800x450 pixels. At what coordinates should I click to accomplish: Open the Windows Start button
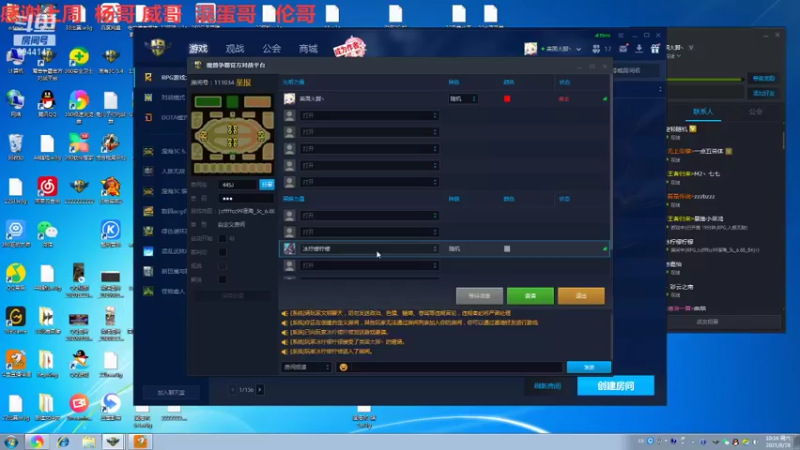coord(11,441)
